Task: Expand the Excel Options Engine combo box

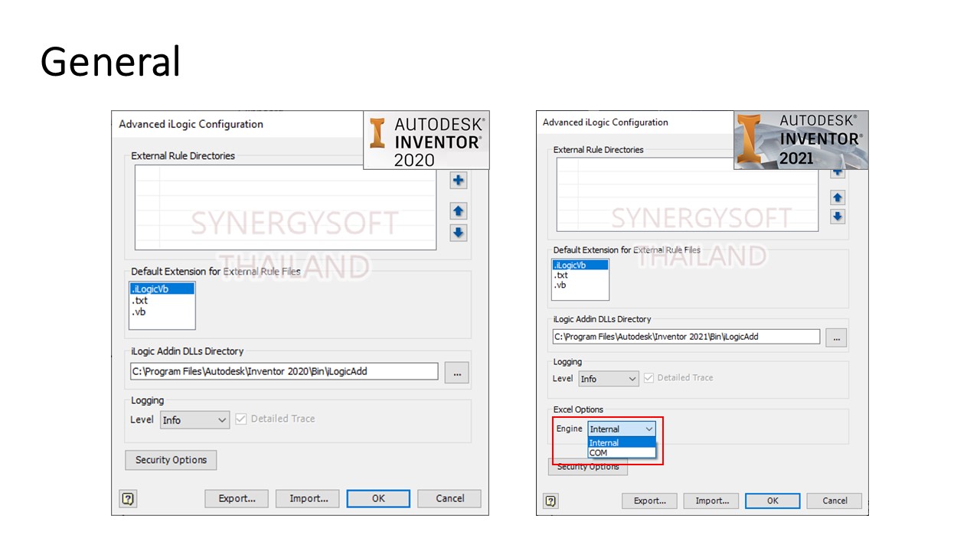Action: [x=621, y=429]
